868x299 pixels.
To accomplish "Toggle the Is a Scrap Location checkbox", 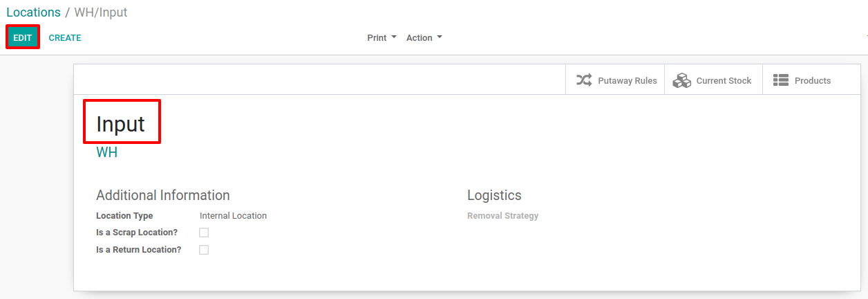I will pyautogui.click(x=204, y=233).
